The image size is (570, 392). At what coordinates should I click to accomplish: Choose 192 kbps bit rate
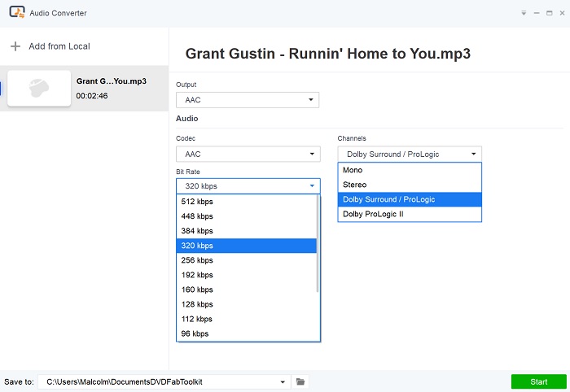click(x=247, y=275)
